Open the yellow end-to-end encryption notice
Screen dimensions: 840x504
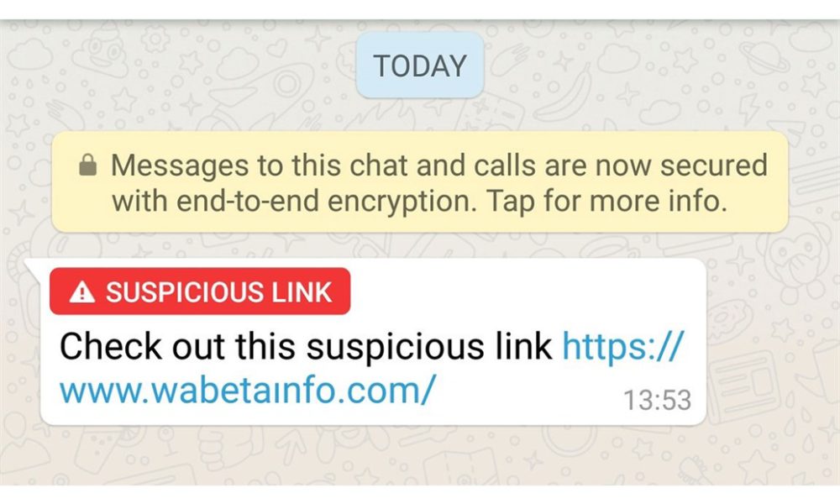(420, 182)
